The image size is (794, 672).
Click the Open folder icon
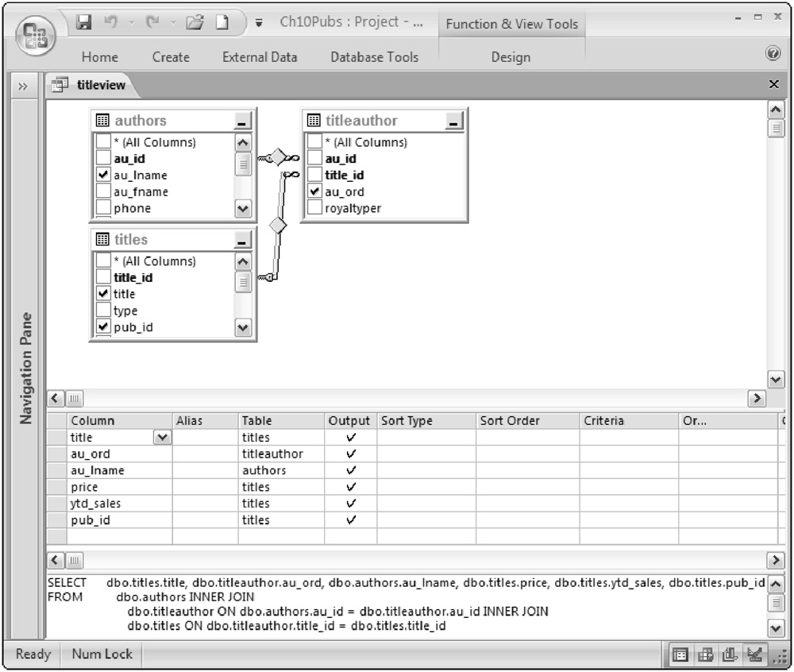[191, 23]
